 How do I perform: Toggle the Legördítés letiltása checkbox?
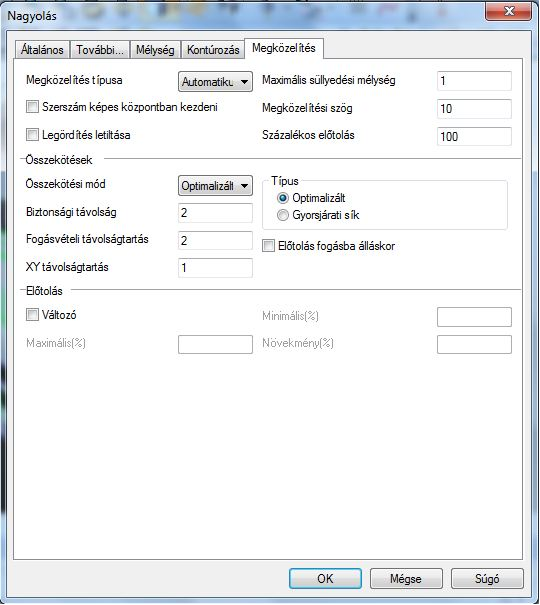pyautogui.click(x=32, y=135)
